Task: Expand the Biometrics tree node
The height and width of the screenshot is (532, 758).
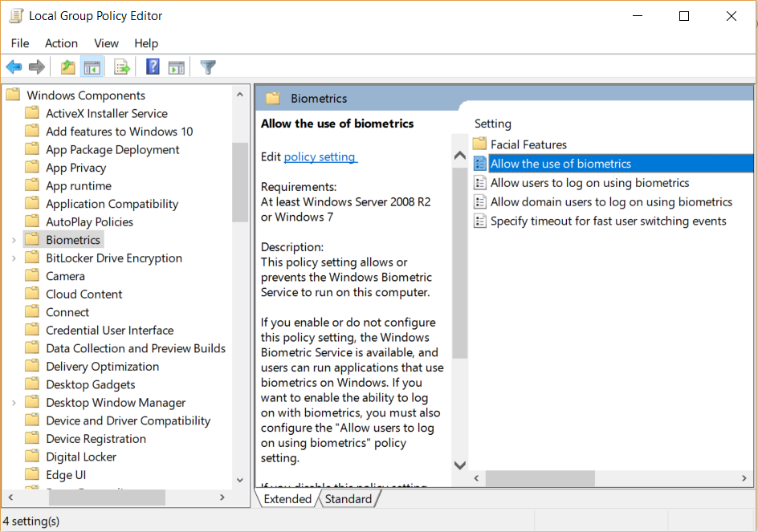Action: 14,240
